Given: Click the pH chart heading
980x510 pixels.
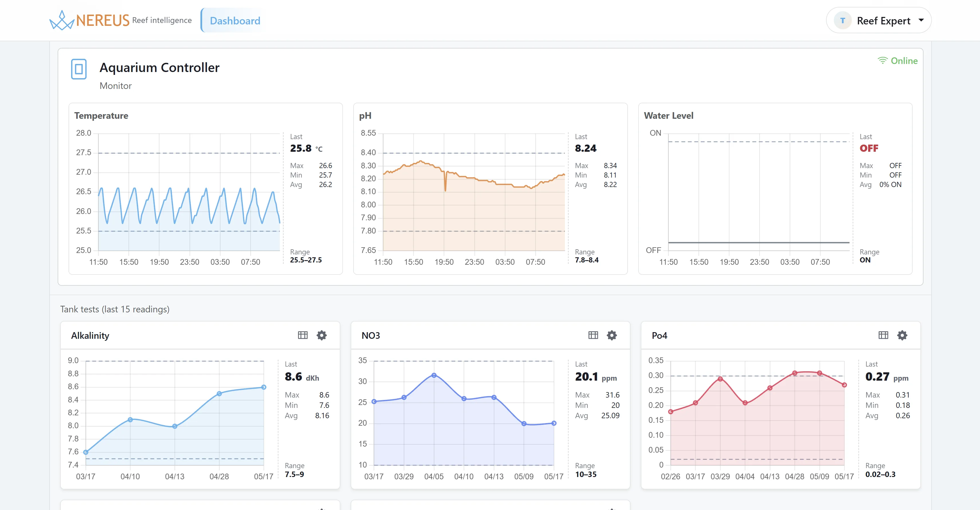Looking at the screenshot, I should coord(365,116).
